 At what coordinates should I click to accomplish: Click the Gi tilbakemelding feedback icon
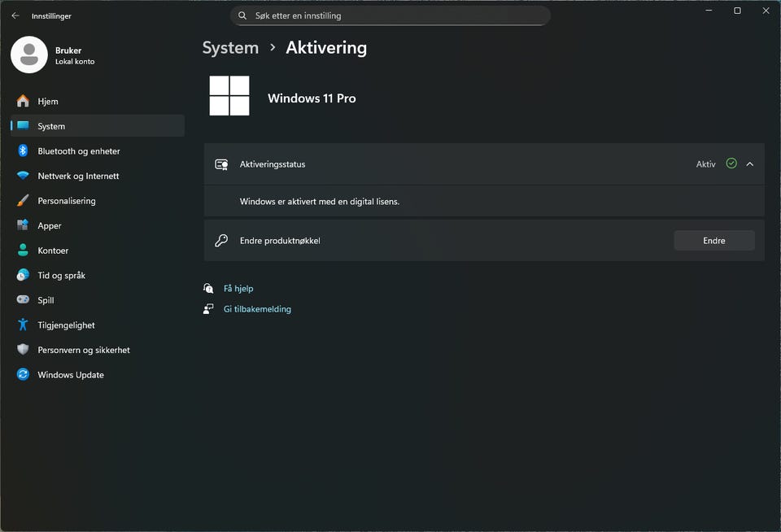[x=208, y=309]
